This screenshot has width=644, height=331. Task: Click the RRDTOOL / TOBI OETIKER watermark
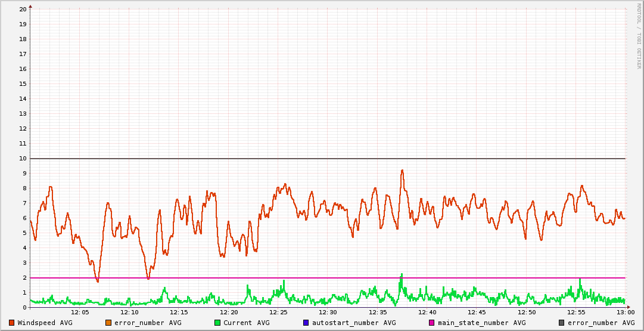click(x=639, y=36)
